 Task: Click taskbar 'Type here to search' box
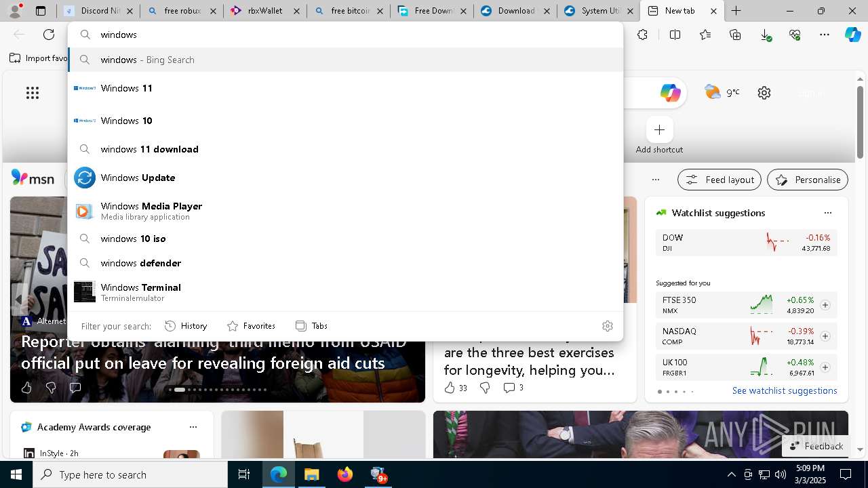(130, 474)
